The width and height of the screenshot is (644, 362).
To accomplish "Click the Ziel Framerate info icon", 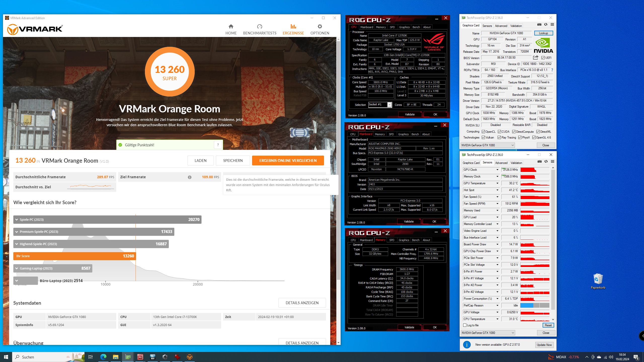I will (190, 177).
